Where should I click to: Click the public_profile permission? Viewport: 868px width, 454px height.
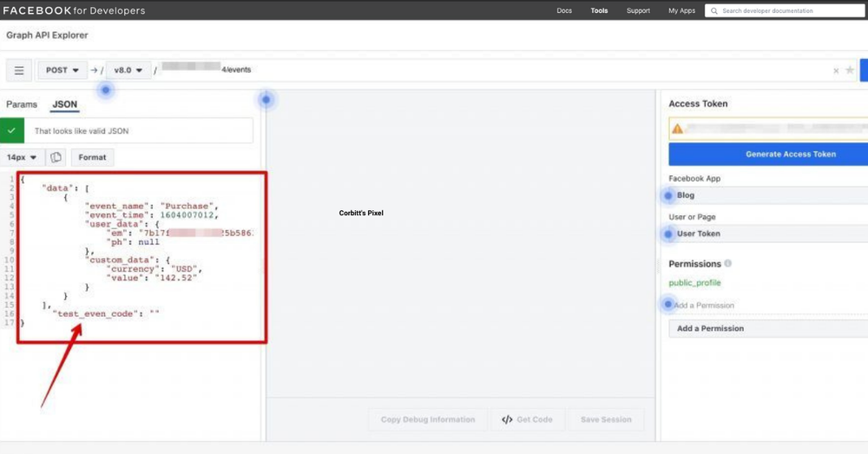coord(694,283)
